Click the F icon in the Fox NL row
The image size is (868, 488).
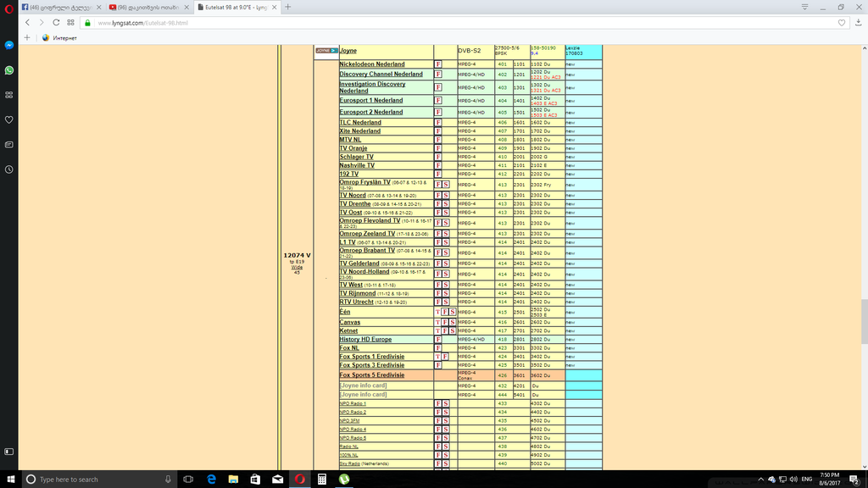438,348
